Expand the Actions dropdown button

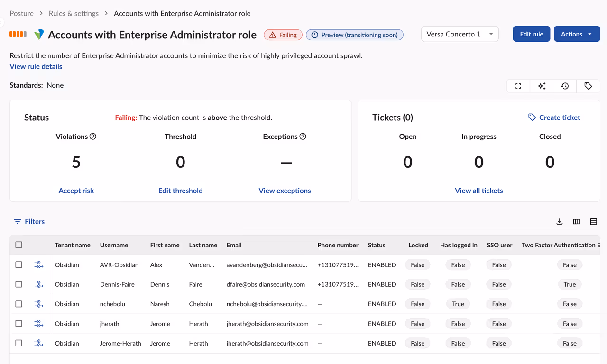(577, 34)
